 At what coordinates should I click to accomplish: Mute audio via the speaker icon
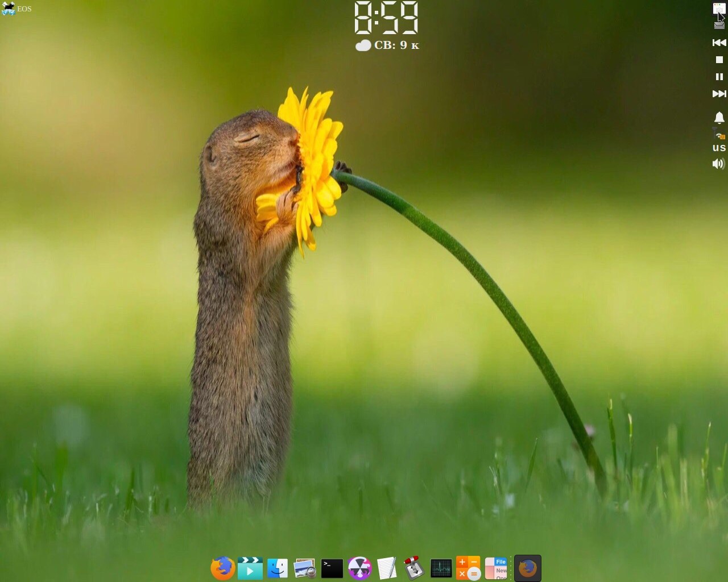coord(718,164)
